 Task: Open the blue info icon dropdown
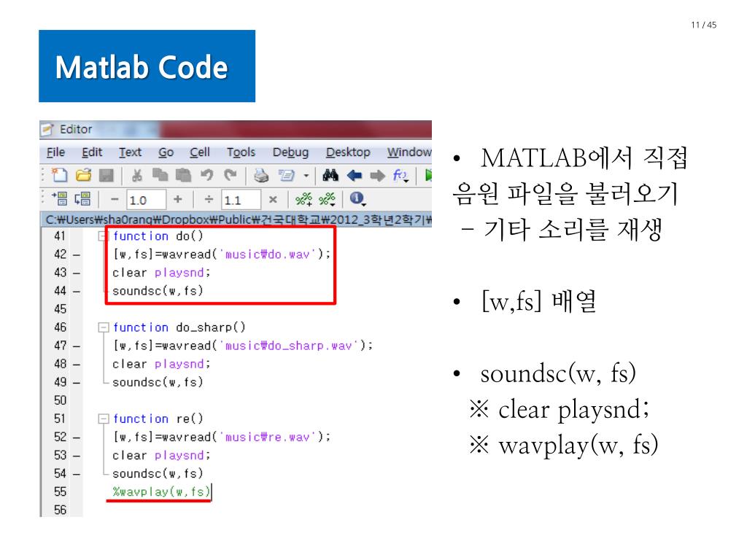point(357,198)
